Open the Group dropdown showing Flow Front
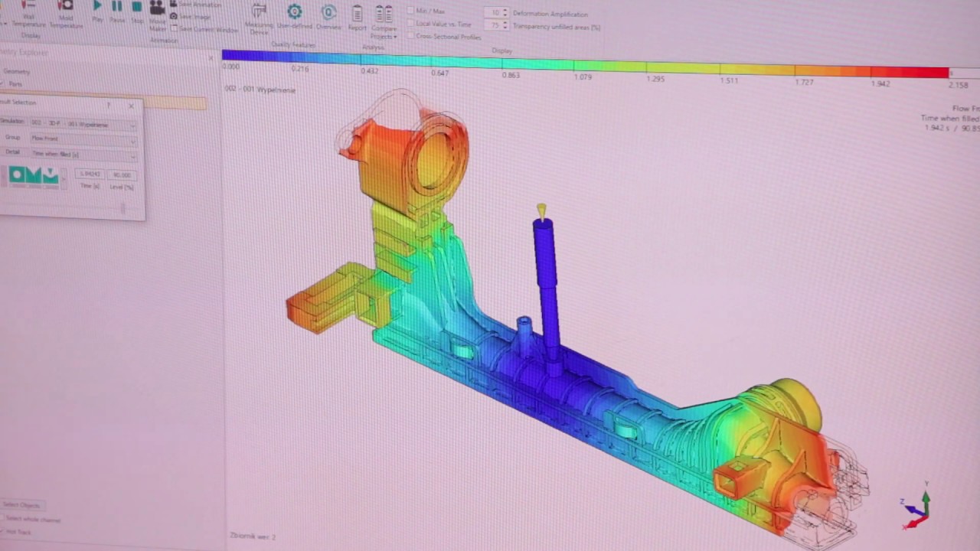The width and height of the screenshot is (980, 551). pos(83,139)
